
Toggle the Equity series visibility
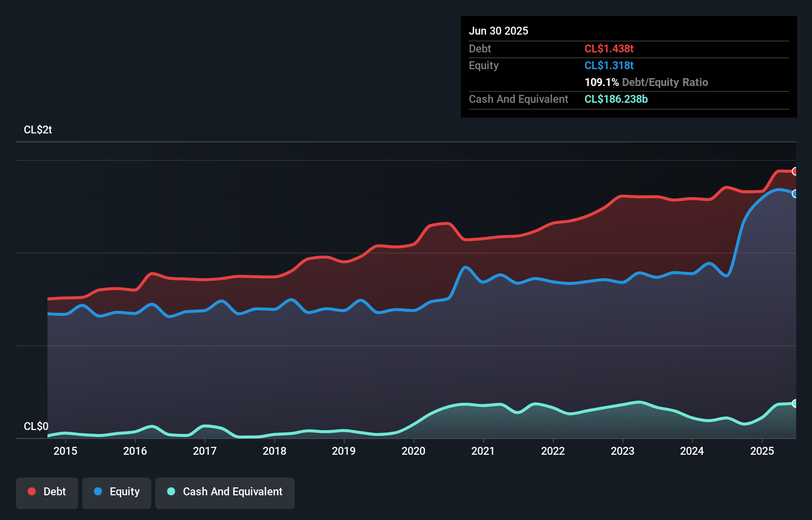pos(116,493)
